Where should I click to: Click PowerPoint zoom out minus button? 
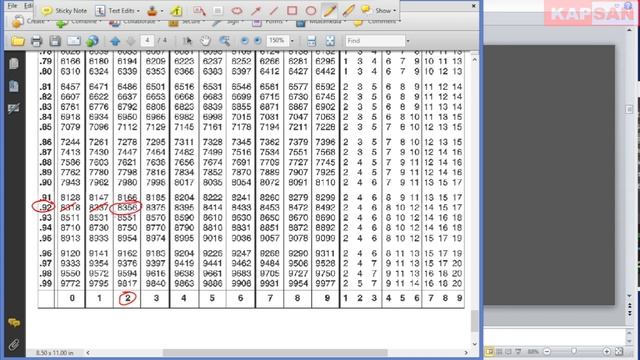[x=547, y=351]
